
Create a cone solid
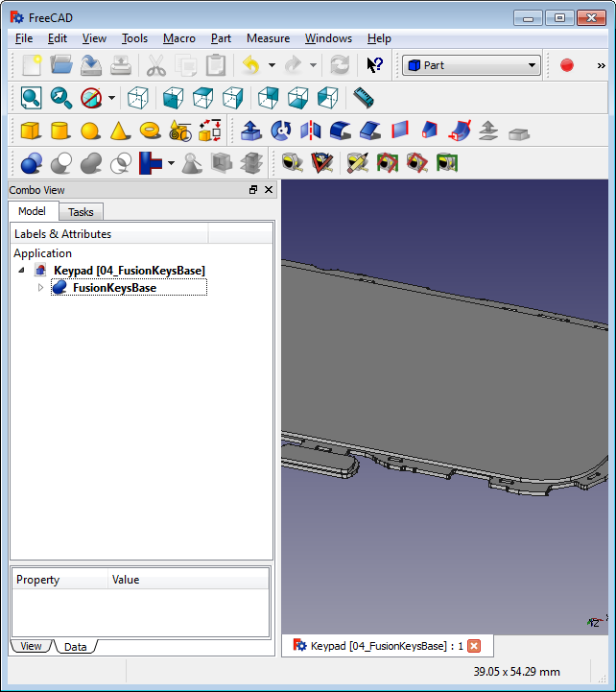click(120, 131)
